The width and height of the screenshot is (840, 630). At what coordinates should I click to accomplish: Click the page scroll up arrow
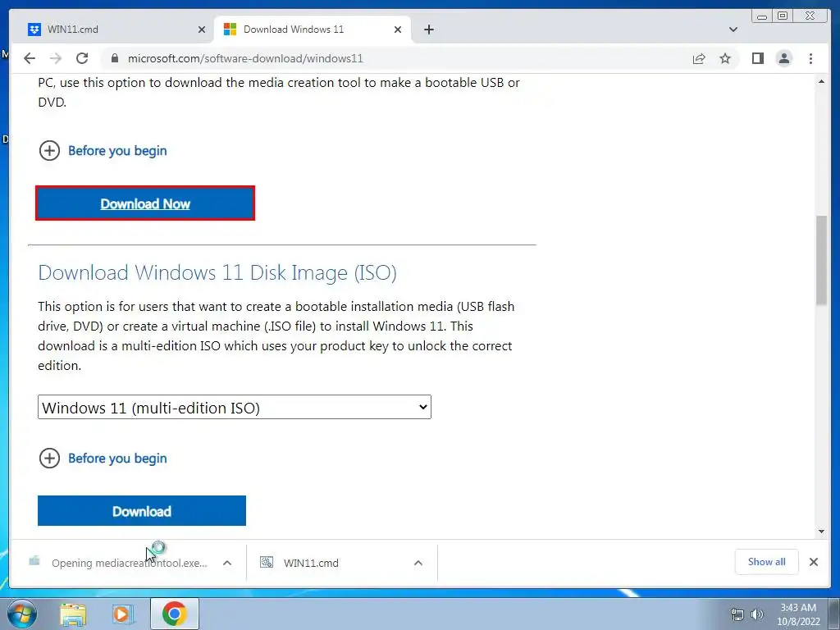pyautogui.click(x=821, y=81)
